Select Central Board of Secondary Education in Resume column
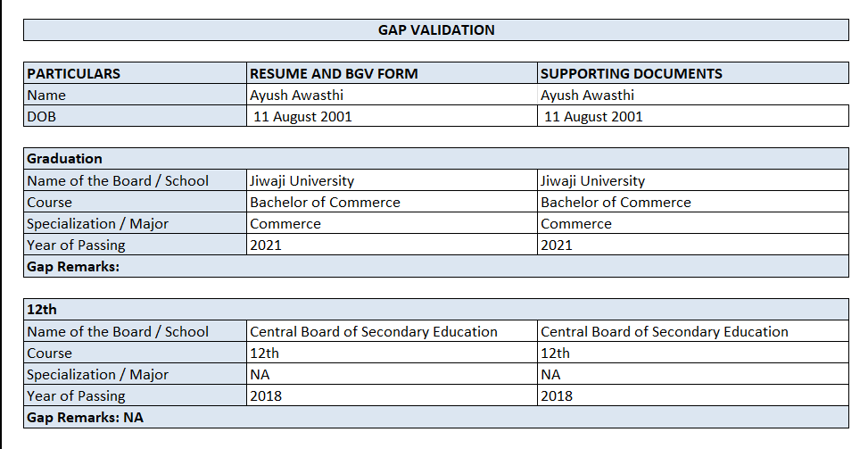 (x=374, y=332)
